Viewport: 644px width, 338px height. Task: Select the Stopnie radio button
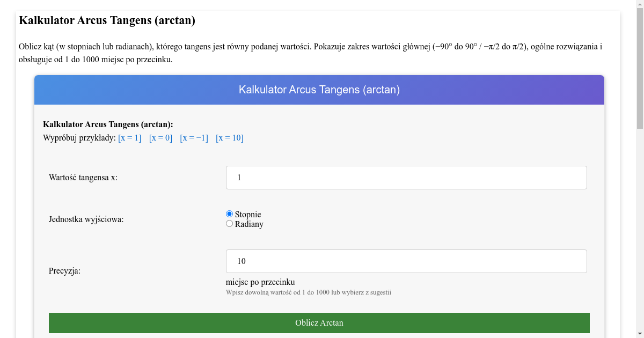[x=230, y=214]
